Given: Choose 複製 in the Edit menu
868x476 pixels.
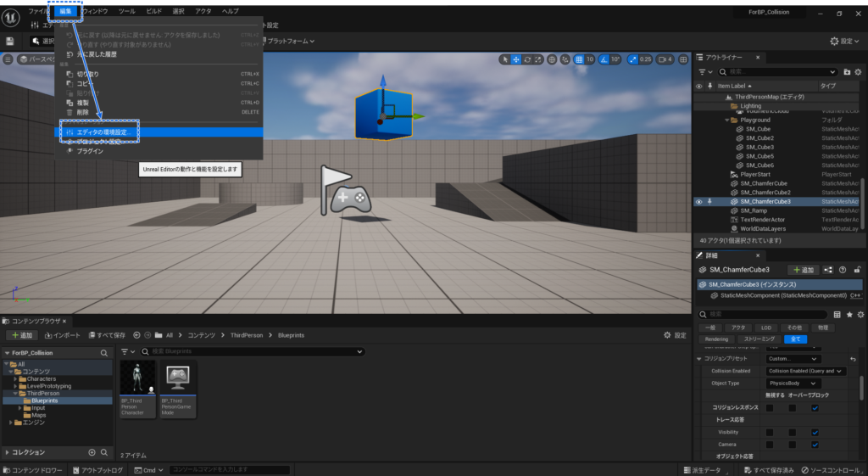Looking at the screenshot, I should click(x=159, y=103).
